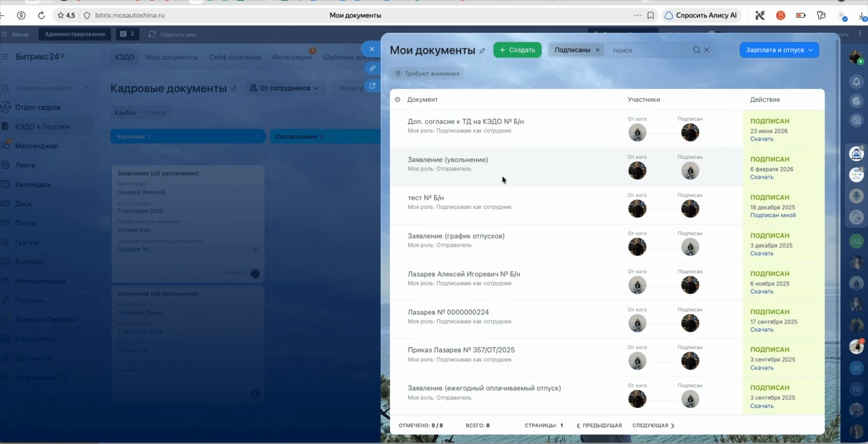Go to the Предыдущая page
The image size is (868, 444).
[599, 426]
